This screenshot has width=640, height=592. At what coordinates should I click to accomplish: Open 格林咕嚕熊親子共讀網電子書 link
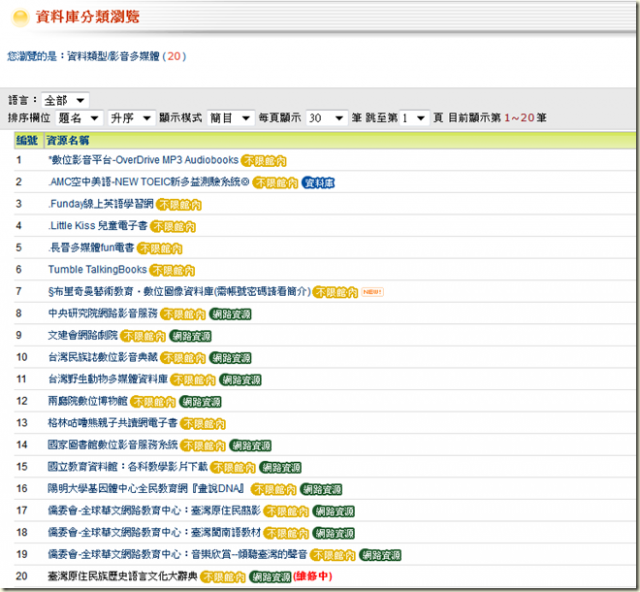pos(113,423)
